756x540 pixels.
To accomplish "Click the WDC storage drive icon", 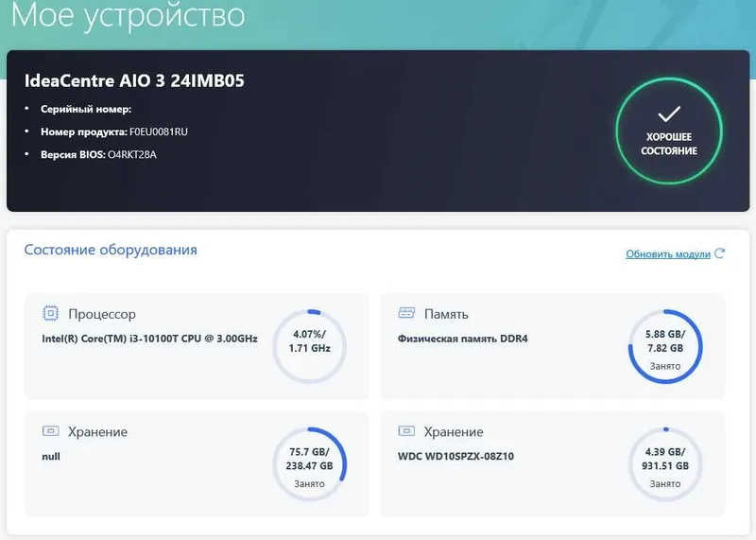I will click(406, 430).
